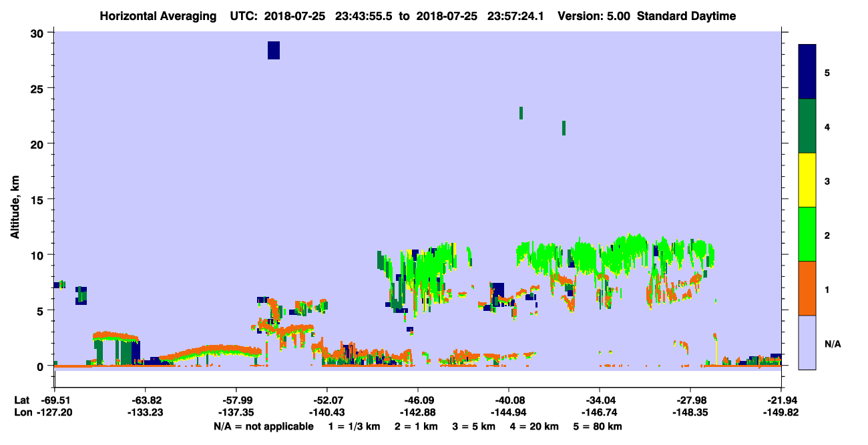
Task: Click longitude value '-146.74'
Action: [x=600, y=412]
